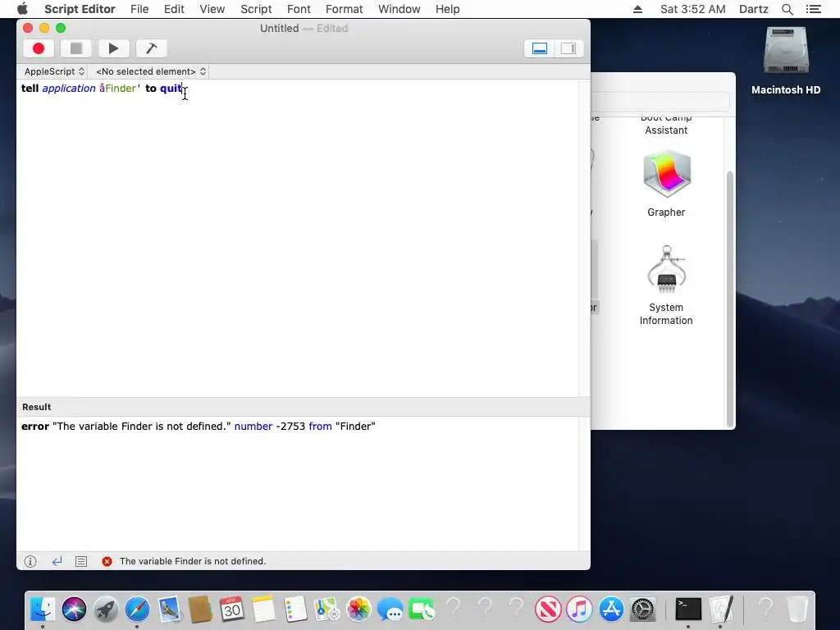The width and height of the screenshot is (840, 630).
Task: Open Spotlight search magnifier
Action: click(x=787, y=9)
